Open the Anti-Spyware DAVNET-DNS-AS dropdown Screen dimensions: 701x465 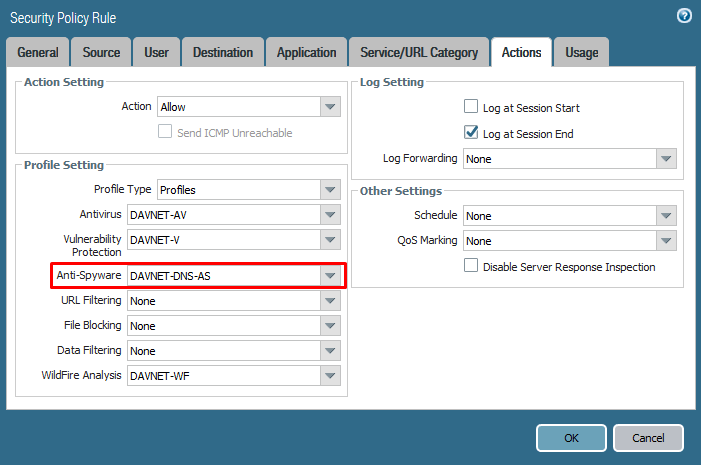(x=330, y=276)
